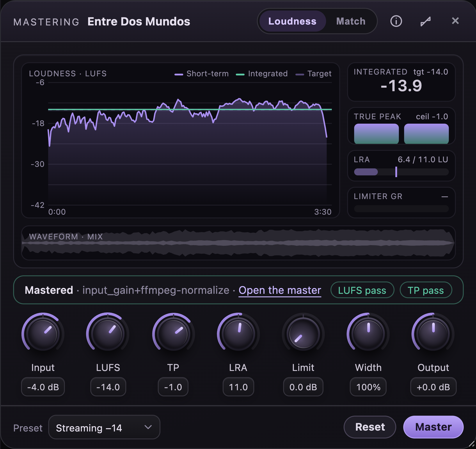Click the loudness history graph
The image size is (476, 449).
point(190,144)
